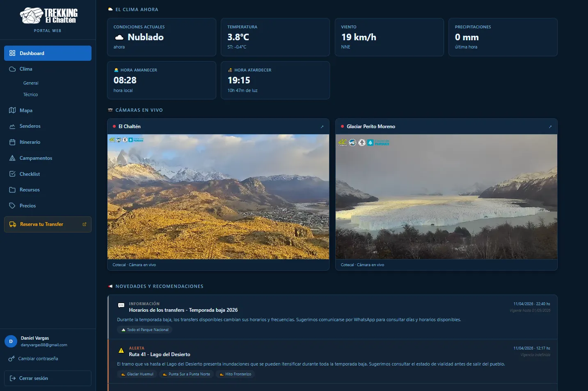Click the warning triangle icon on Ruta 41 alert

121,351
